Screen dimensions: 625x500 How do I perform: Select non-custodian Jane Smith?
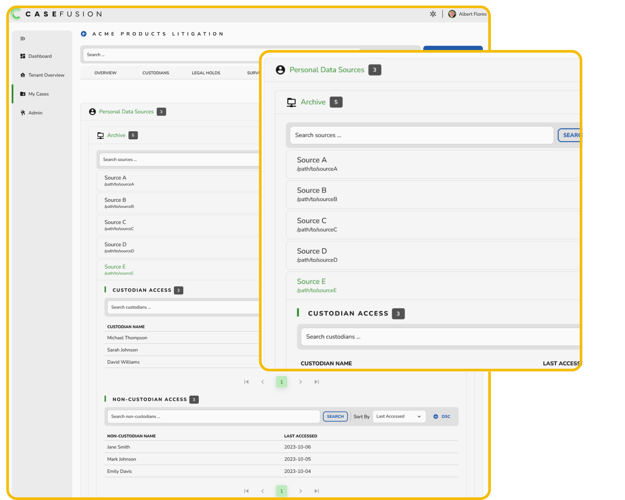coord(118,447)
